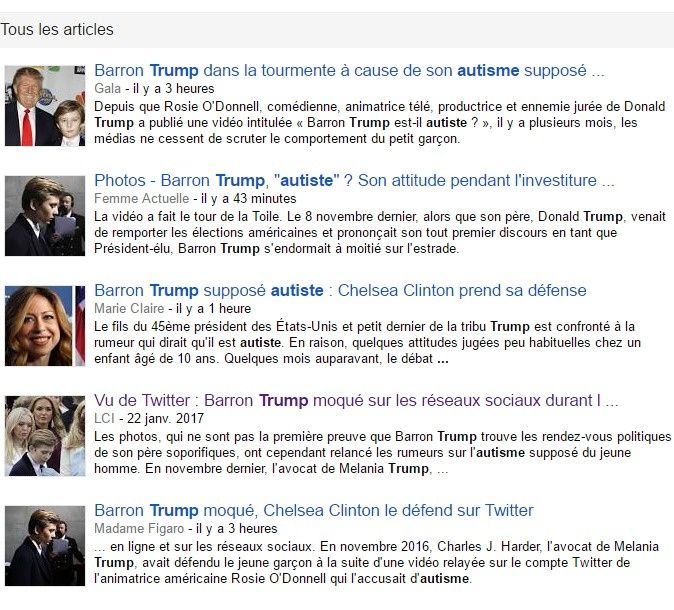The image size is (674, 610).
Task: Open Gala article about Barron Trump dans la tourmente
Action: pos(349,71)
